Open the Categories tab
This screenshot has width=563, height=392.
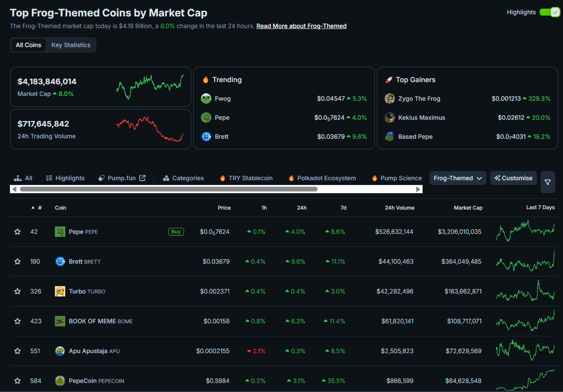pos(183,178)
